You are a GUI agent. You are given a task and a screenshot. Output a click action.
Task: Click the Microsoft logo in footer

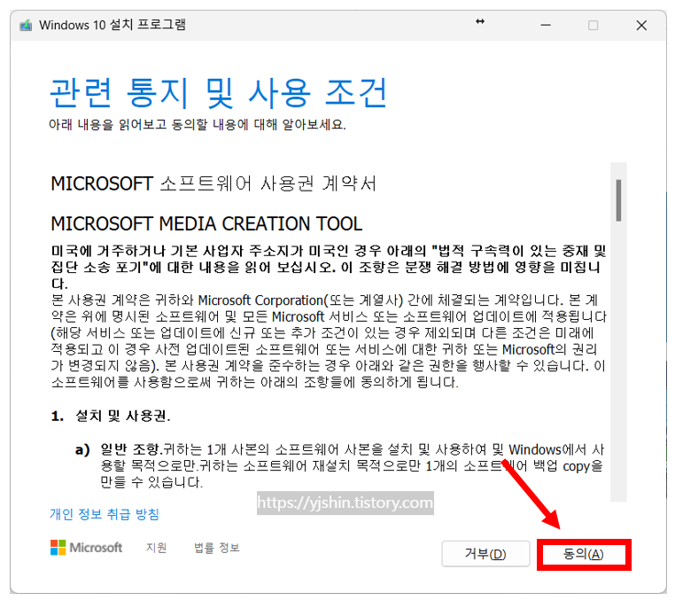point(86,548)
